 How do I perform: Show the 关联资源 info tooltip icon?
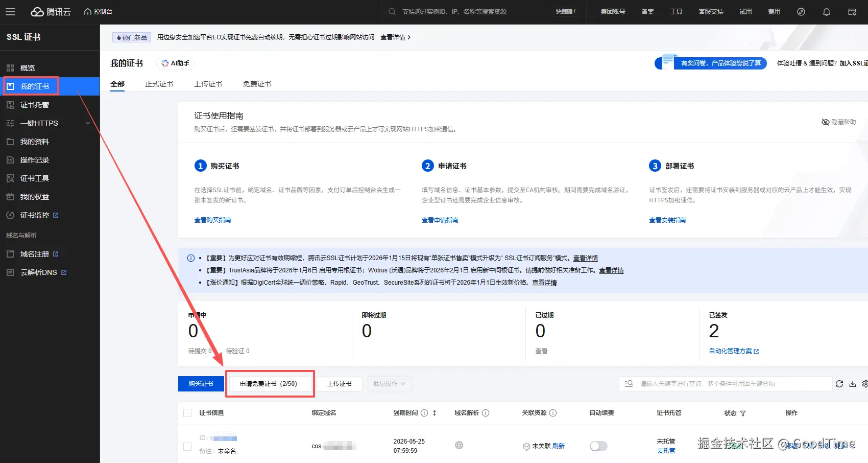553,413
